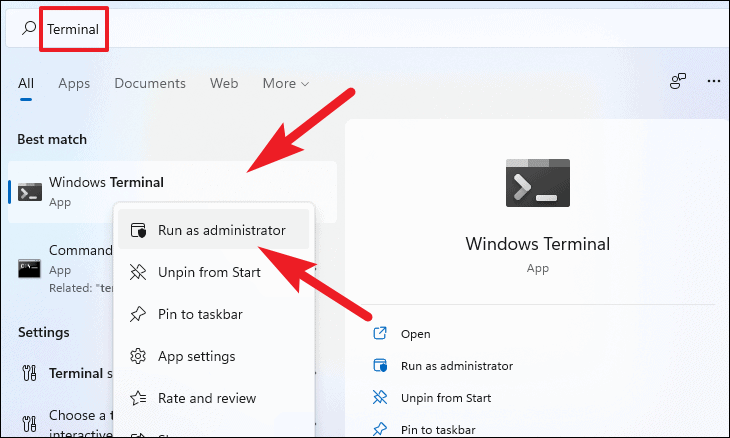Click the star icon beside Rate and review
The width and height of the screenshot is (730, 438).
click(138, 398)
